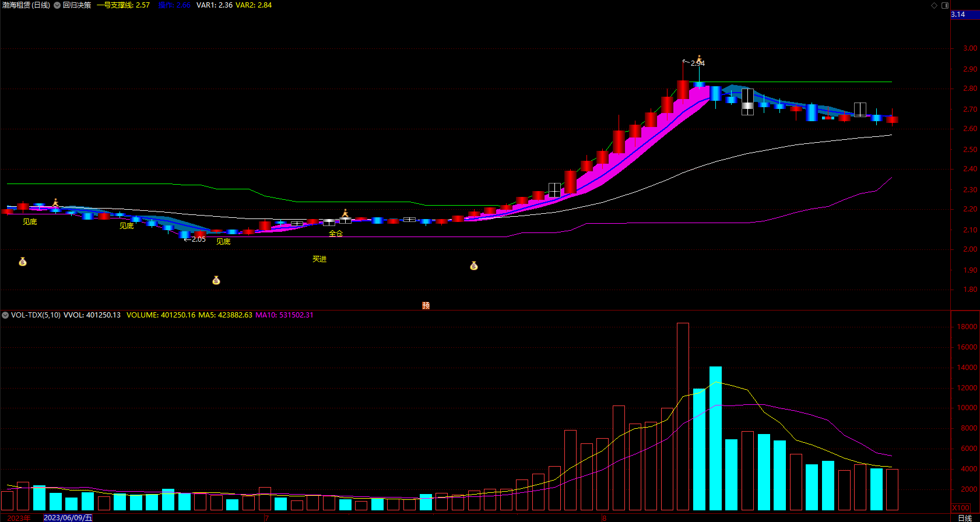Screen dimensions: 980x522
Task: Click the MA10: 531502.31 value
Action: click(x=284, y=315)
